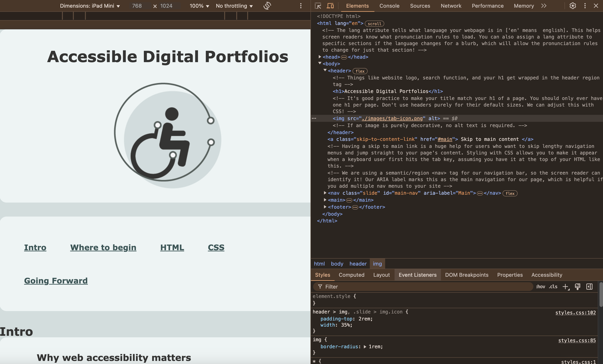This screenshot has height=364, width=603.
Task: Click the Where to begin nav link
Action: click(x=103, y=247)
